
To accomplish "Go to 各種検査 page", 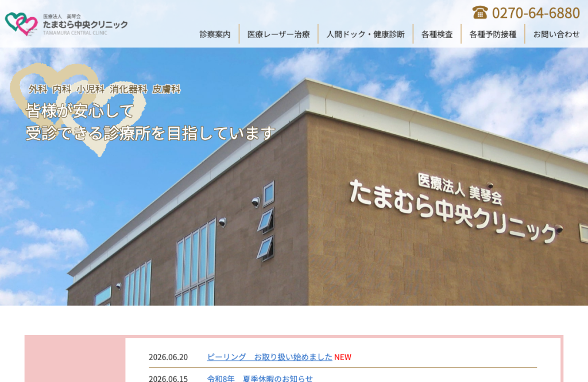I will [x=437, y=34].
